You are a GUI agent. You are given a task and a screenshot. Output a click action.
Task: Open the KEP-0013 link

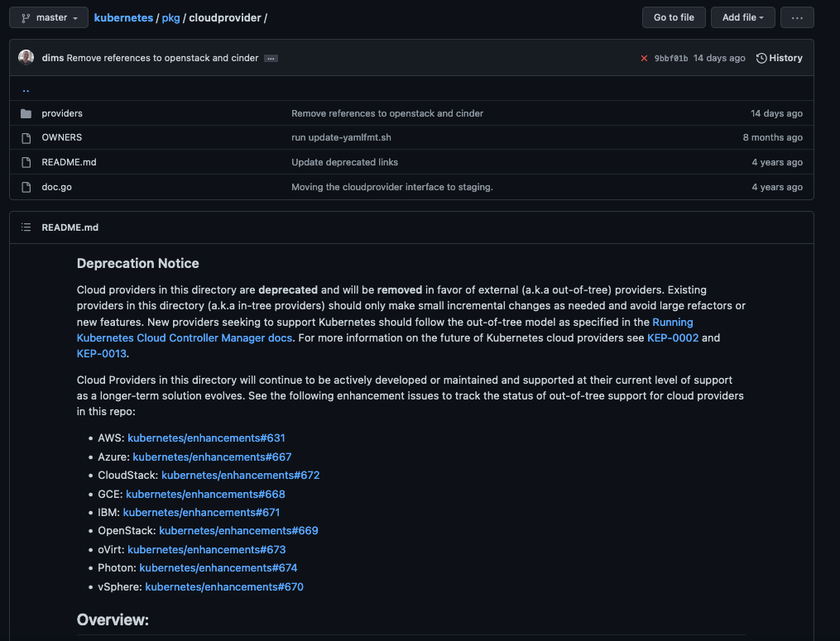point(101,353)
